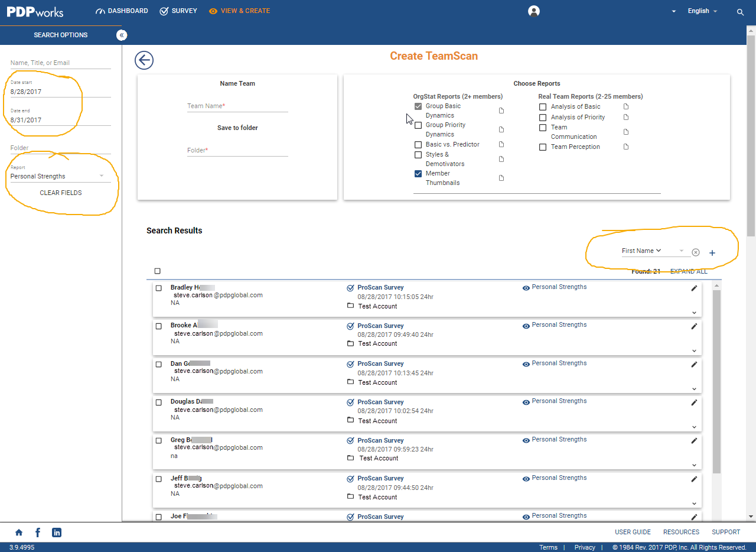Preview the Analysis of Priority sample document

tap(626, 117)
